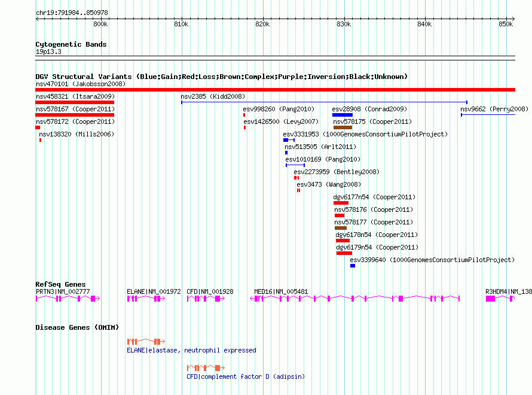Screen dimensions: 532x395
Task: Select dgv6177n54 (Cooper2011) label
Action: click(x=374, y=197)
